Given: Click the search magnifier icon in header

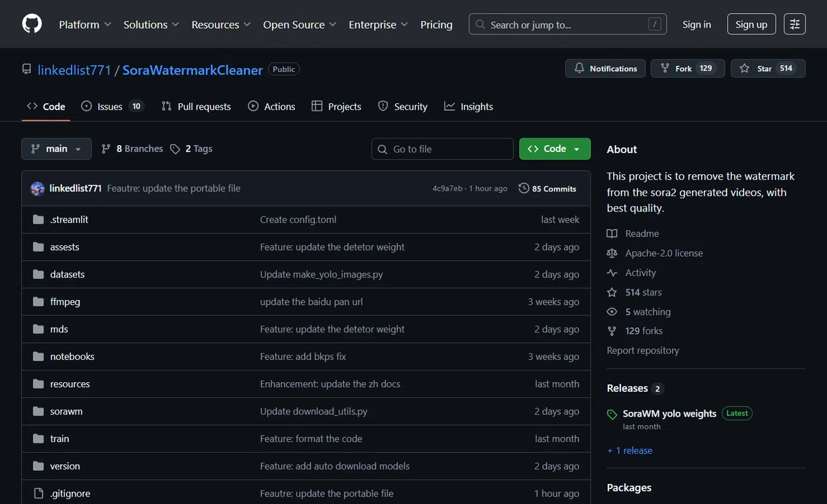Looking at the screenshot, I should (x=480, y=24).
